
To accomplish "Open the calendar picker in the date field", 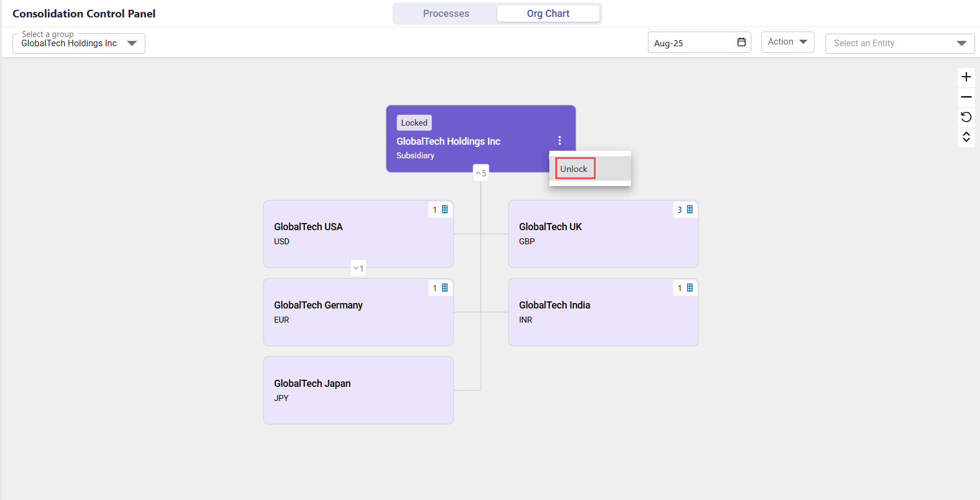I will 741,42.
